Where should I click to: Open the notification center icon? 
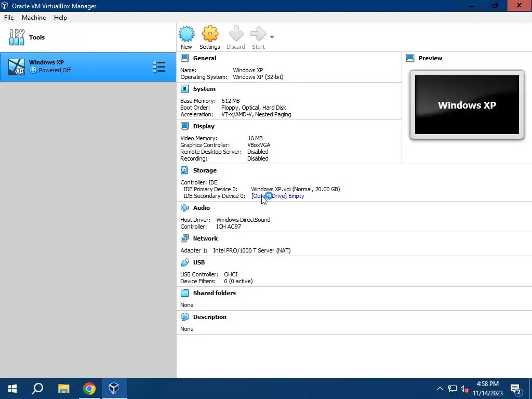coord(516,389)
